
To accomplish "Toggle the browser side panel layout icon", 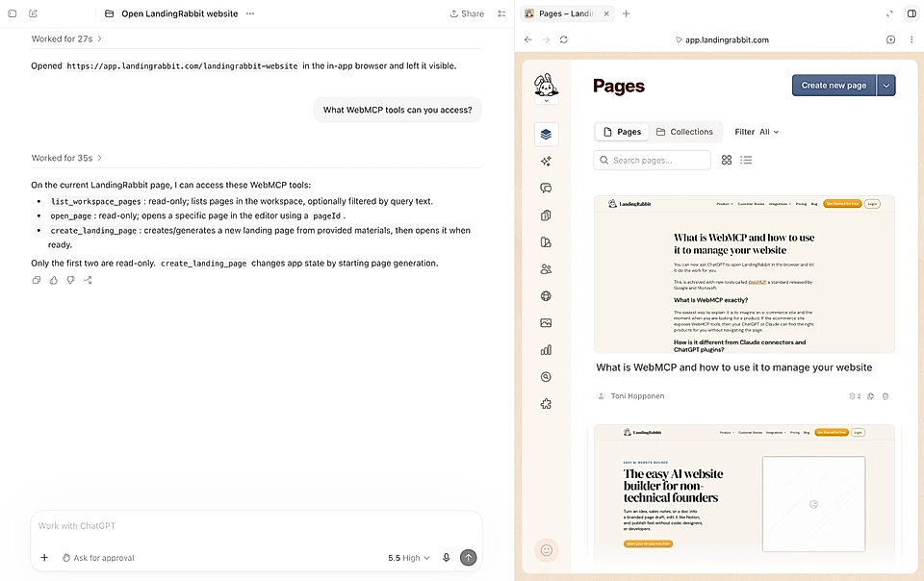I will (911, 13).
